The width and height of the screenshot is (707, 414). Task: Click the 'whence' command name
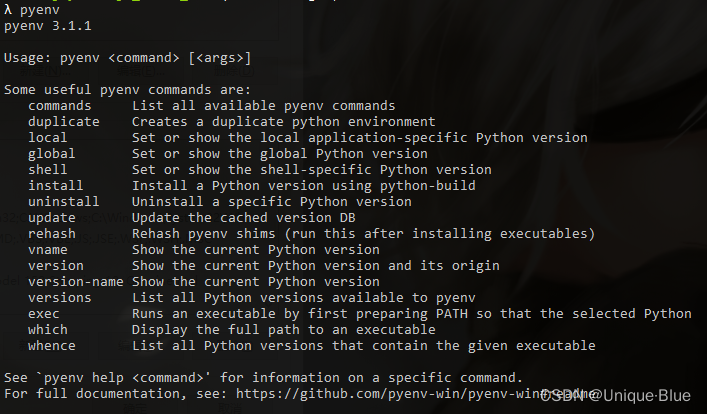pyautogui.click(x=52, y=346)
